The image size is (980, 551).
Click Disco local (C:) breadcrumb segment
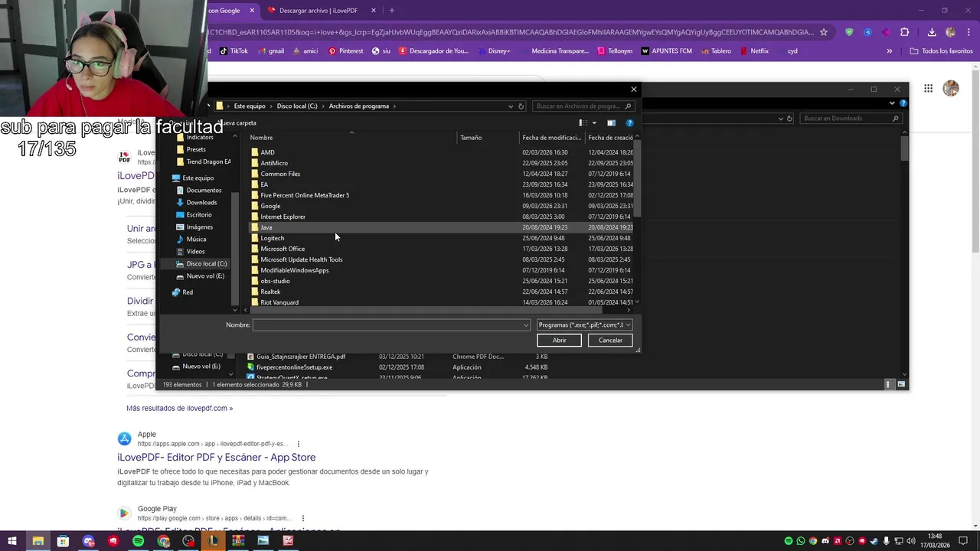(297, 106)
